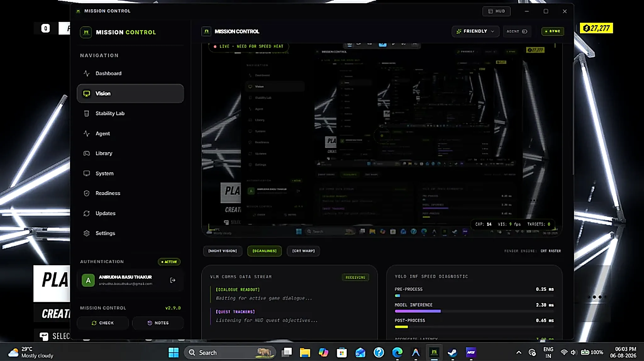The image size is (644, 361).
Task: Click the sign-out icon next to Anirudha Basu Thakur
Action: pyautogui.click(x=173, y=280)
